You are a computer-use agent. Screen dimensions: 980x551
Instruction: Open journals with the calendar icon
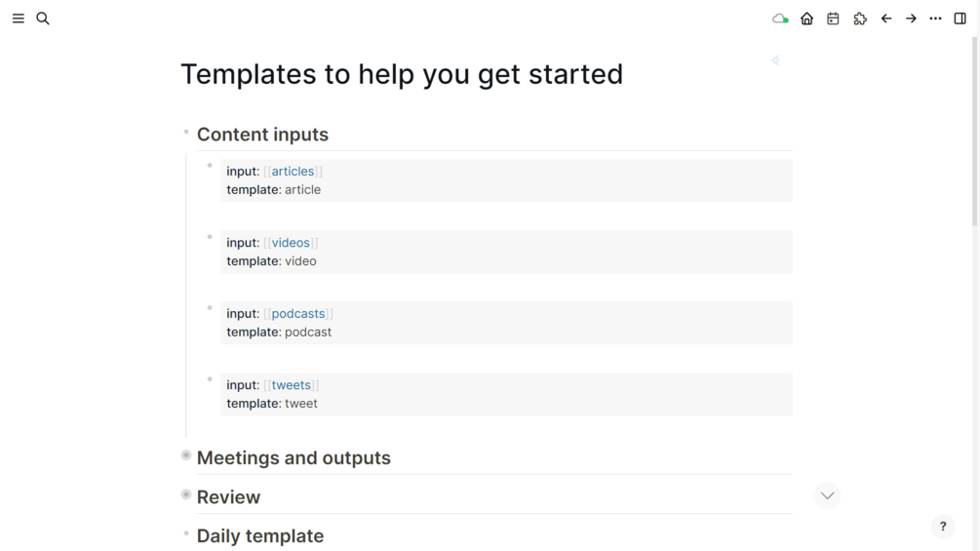(x=833, y=19)
